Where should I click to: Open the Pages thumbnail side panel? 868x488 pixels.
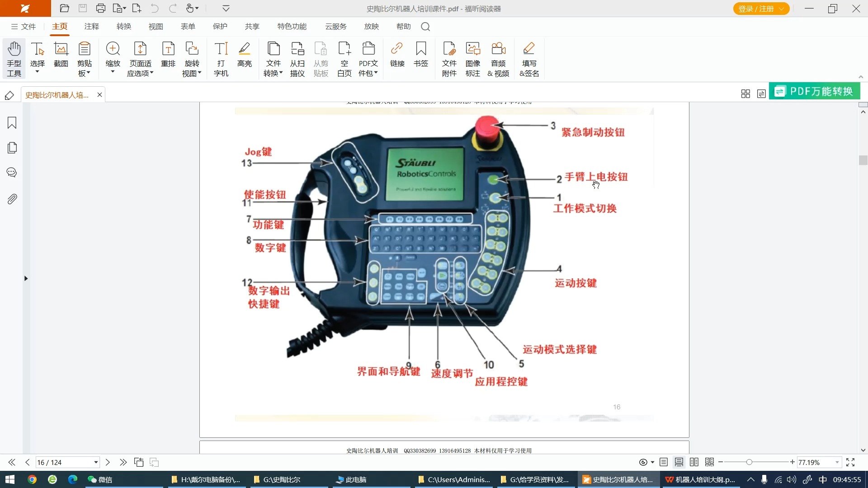12,148
